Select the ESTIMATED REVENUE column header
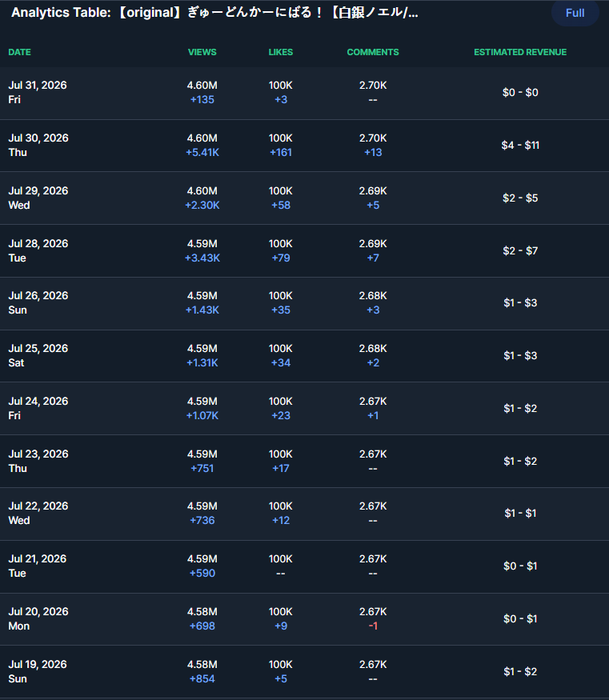 520,52
